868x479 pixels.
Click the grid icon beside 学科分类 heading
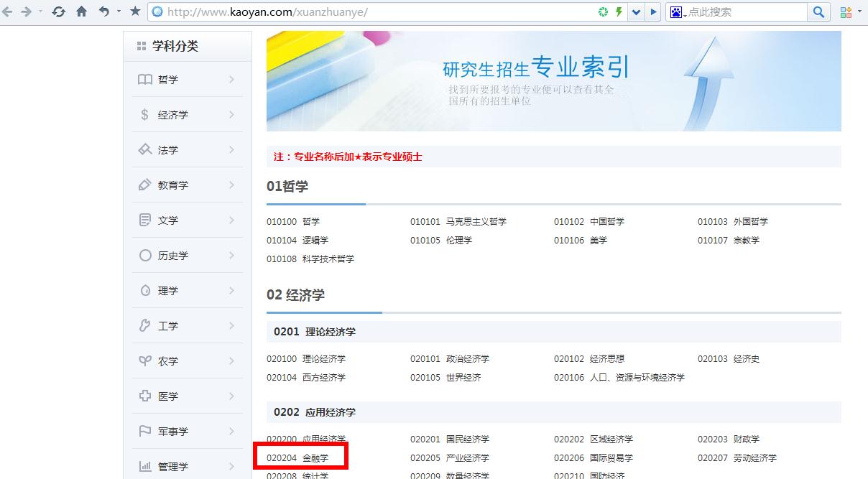(141, 46)
